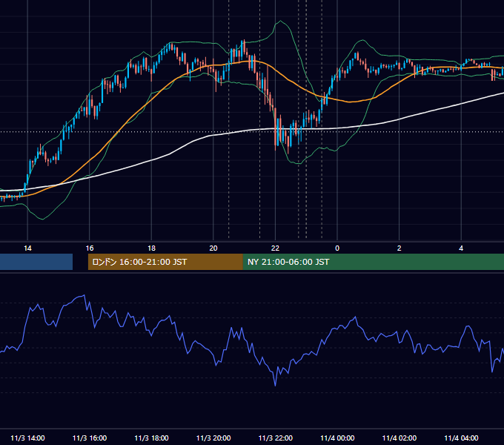Click the '11/3 20:00' indicator axis label
Screen dimensions: 504x445
(x=213, y=438)
